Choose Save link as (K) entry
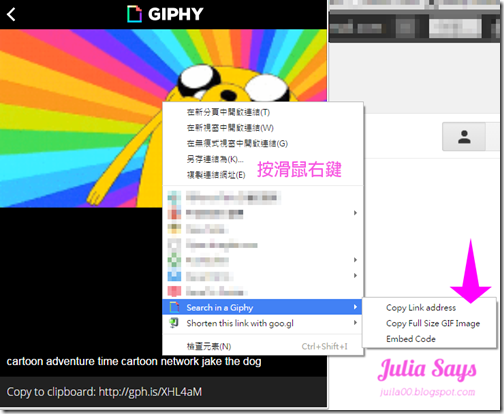504x414 pixels. click(215, 159)
